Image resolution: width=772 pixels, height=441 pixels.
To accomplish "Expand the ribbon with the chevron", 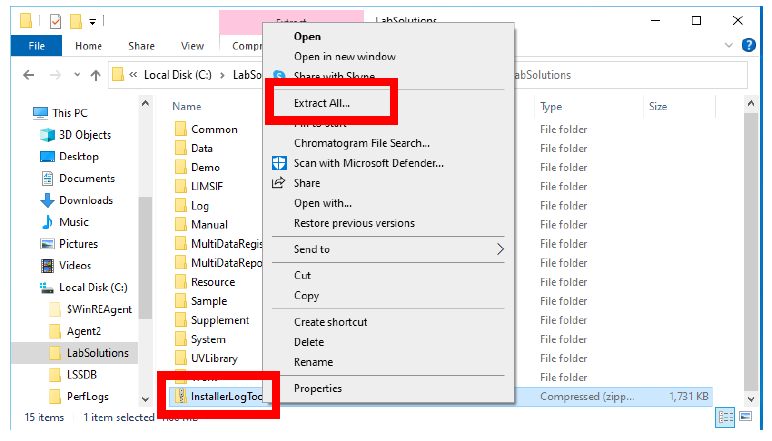I will coord(729,45).
